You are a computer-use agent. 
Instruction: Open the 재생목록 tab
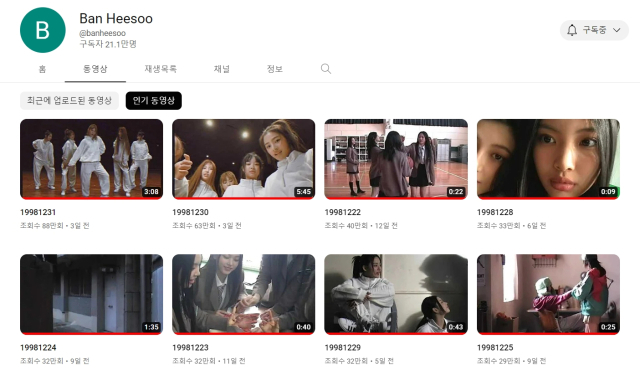160,69
